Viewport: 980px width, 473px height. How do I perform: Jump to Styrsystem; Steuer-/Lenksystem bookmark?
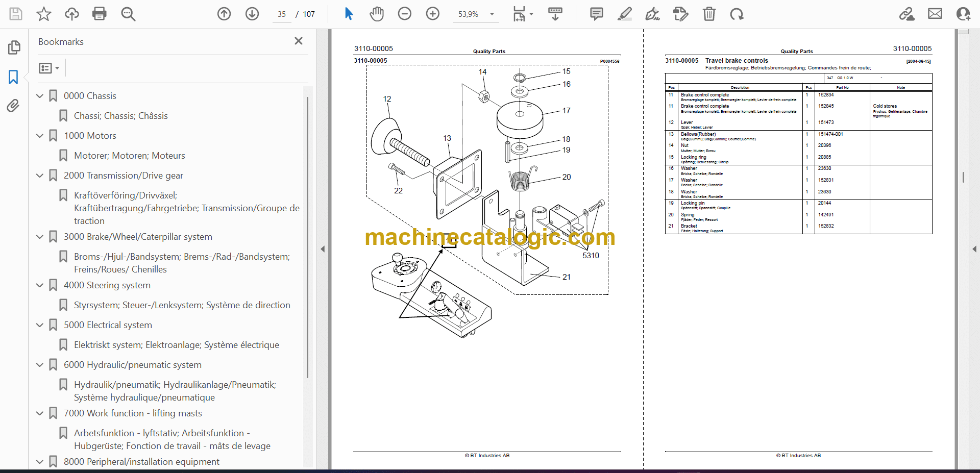(182, 305)
